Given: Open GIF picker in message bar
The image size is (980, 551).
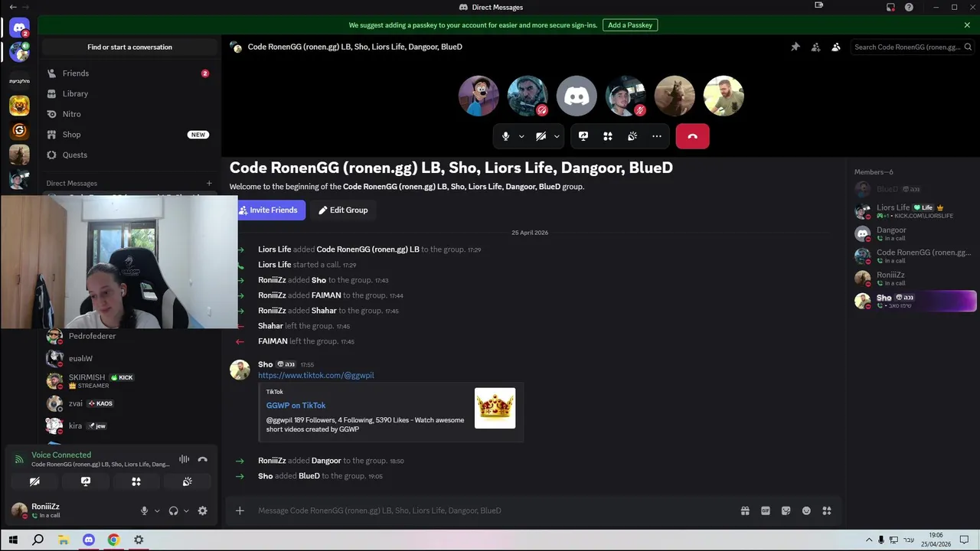Looking at the screenshot, I should click(766, 510).
